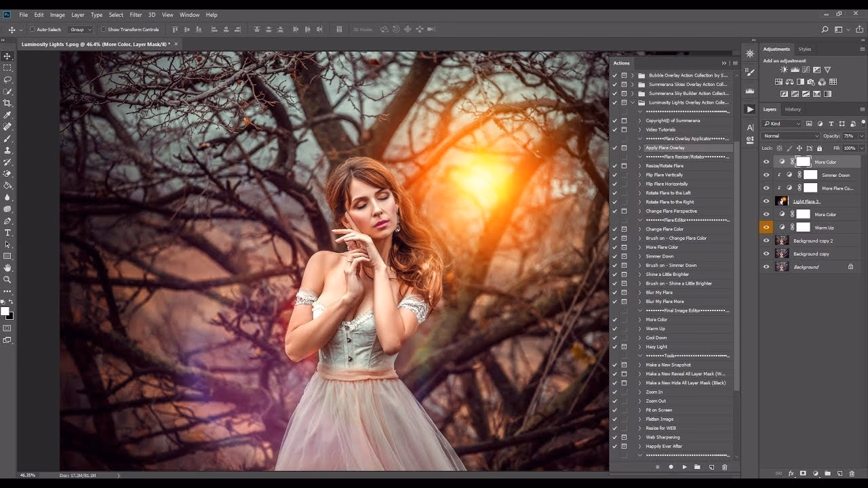Select the Zoom tool
Viewport: 868px width, 488px height.
point(8,279)
